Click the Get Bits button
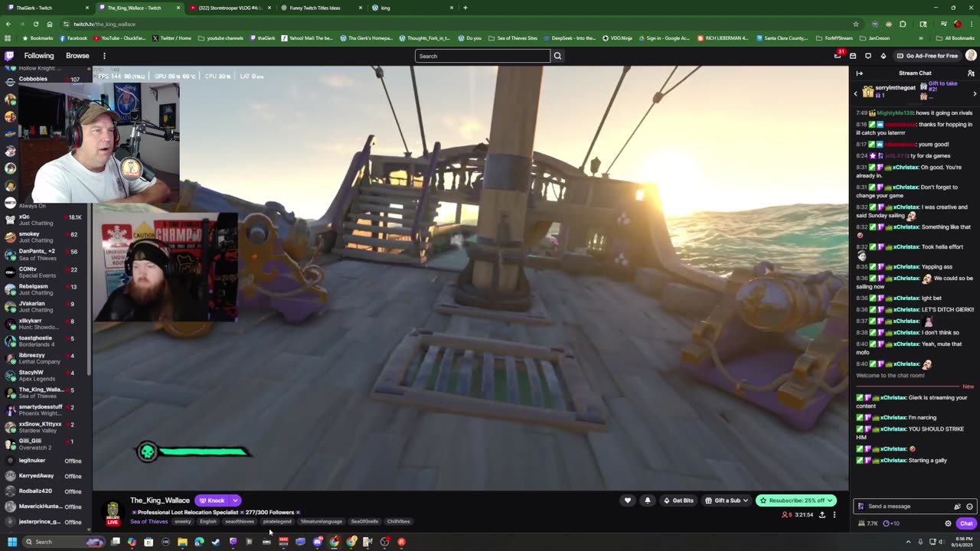The image size is (980, 551). pos(678,500)
